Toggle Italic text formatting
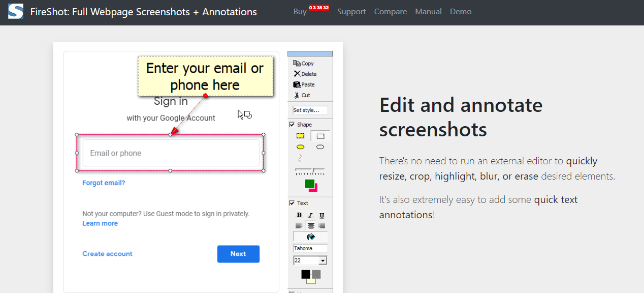The height and width of the screenshot is (293, 644). point(310,215)
